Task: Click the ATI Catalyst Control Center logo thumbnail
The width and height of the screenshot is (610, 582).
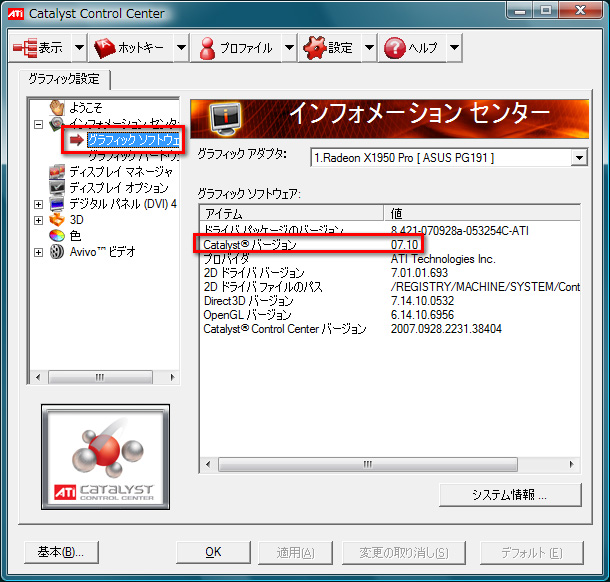Action: (105, 457)
